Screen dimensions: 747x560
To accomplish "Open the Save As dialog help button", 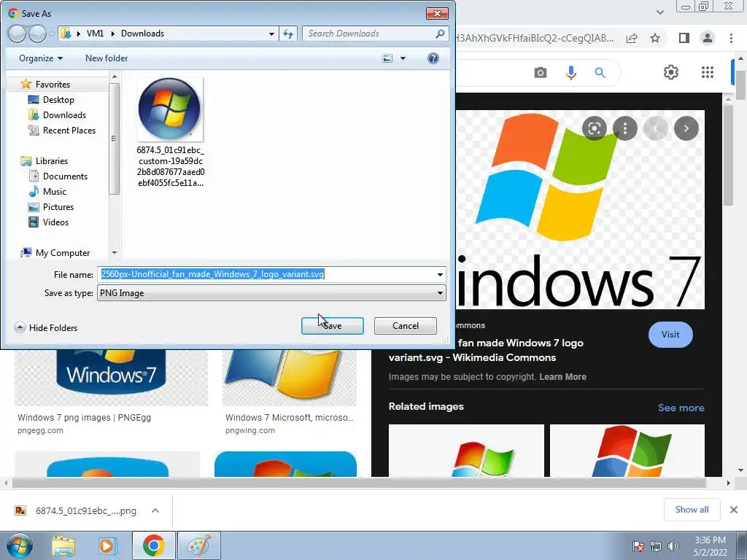I will [x=433, y=58].
